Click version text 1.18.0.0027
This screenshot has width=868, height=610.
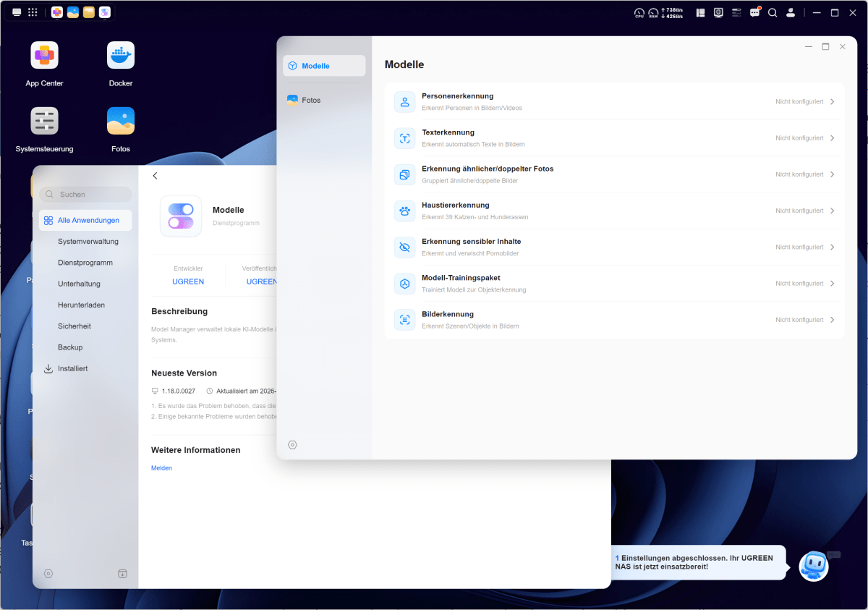point(179,391)
